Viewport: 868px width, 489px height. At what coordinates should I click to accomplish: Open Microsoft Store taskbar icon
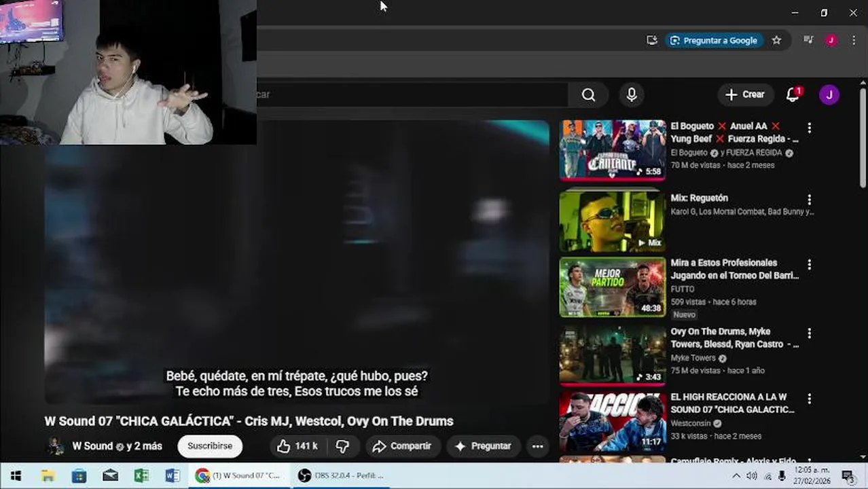point(79,475)
